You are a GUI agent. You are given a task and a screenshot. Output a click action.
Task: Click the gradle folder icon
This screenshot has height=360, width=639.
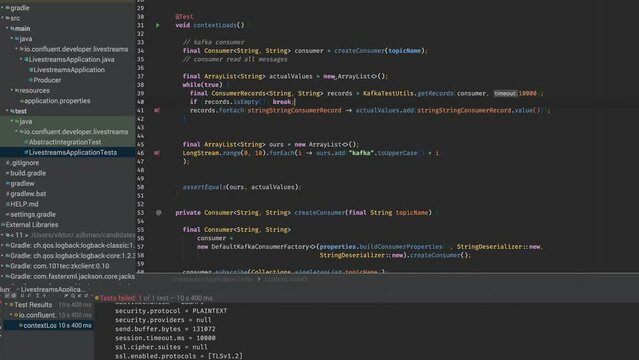(8, 8)
